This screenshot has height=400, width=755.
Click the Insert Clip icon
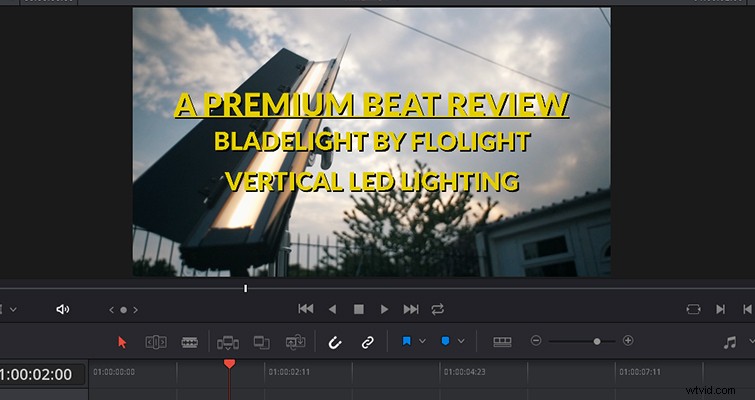228,343
